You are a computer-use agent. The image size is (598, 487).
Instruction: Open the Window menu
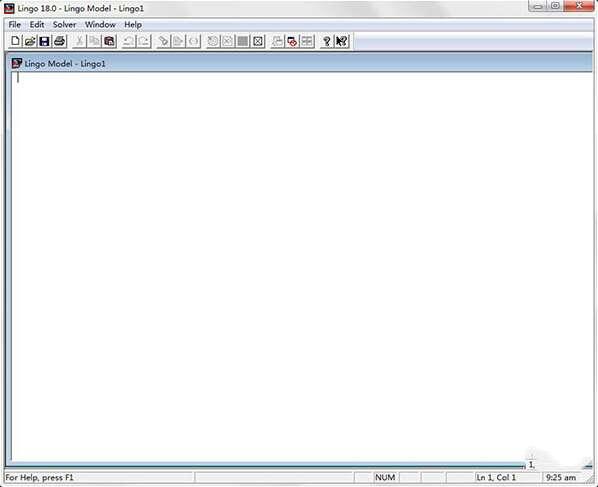100,25
